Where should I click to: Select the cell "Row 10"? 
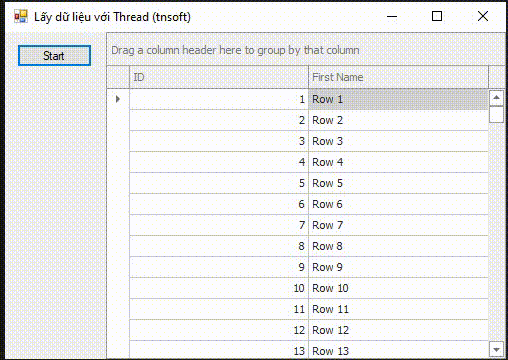(398, 288)
